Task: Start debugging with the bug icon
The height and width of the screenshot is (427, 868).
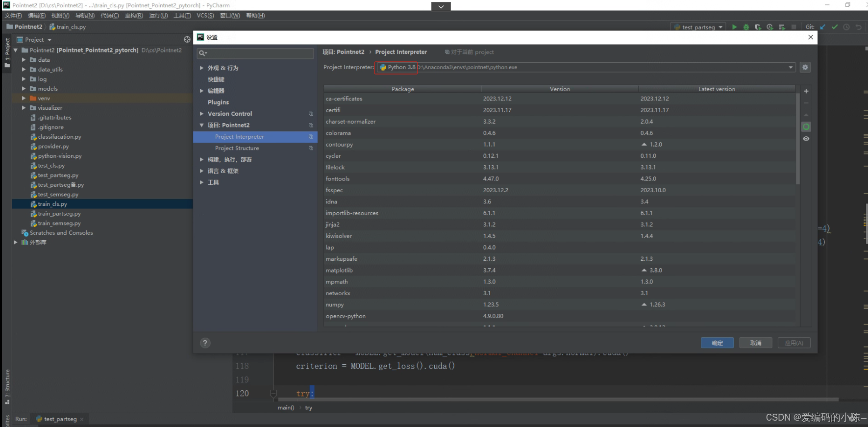Action: (746, 27)
